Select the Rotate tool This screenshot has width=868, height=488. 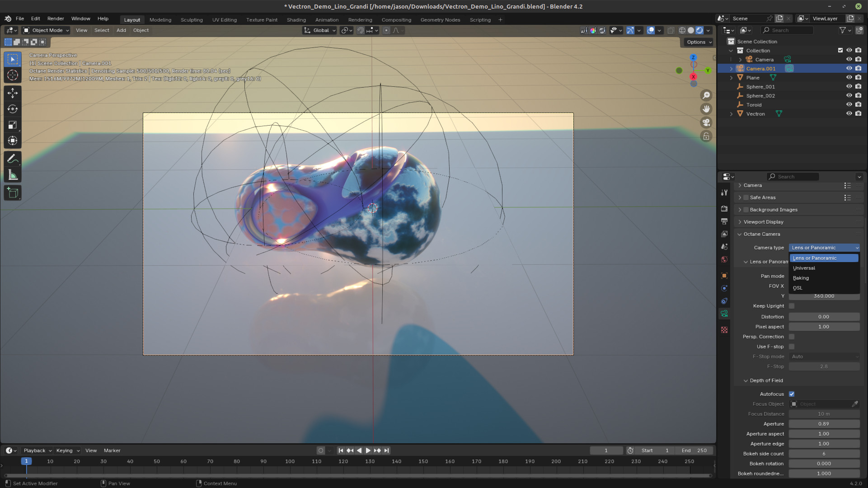click(13, 109)
